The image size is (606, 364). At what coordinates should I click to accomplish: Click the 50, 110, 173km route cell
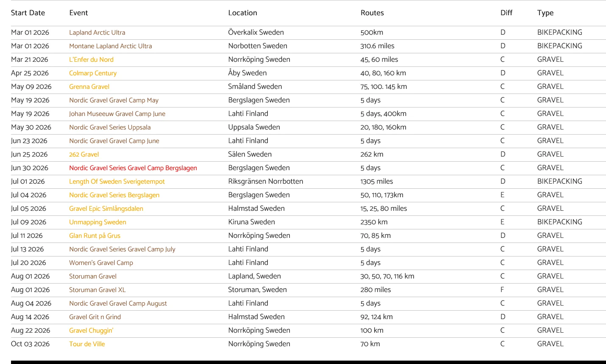click(382, 195)
